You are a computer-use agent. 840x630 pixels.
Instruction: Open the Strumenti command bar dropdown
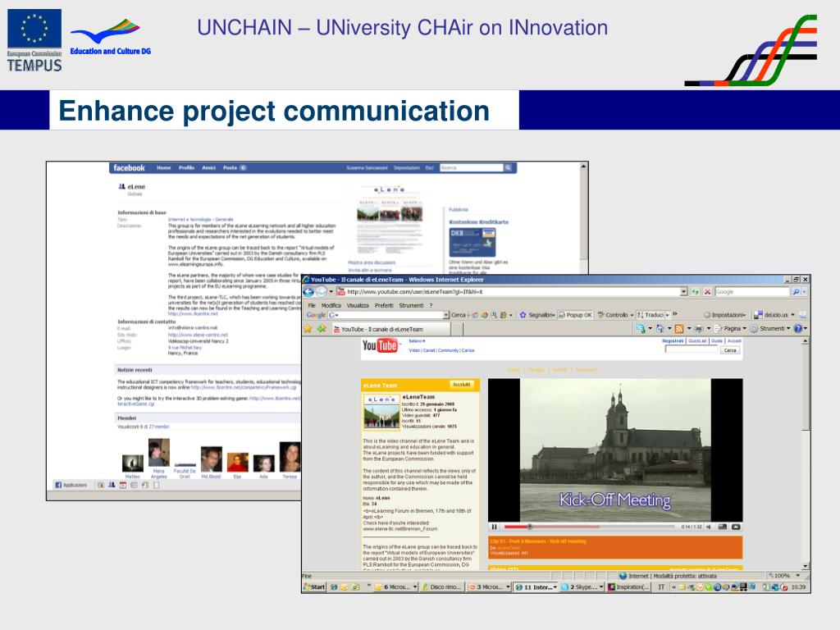(x=788, y=329)
